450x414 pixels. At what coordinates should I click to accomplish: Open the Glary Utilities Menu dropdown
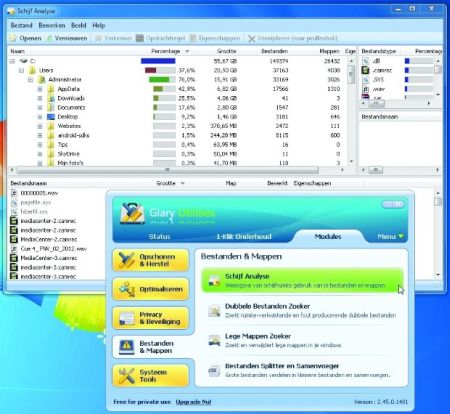click(390, 236)
